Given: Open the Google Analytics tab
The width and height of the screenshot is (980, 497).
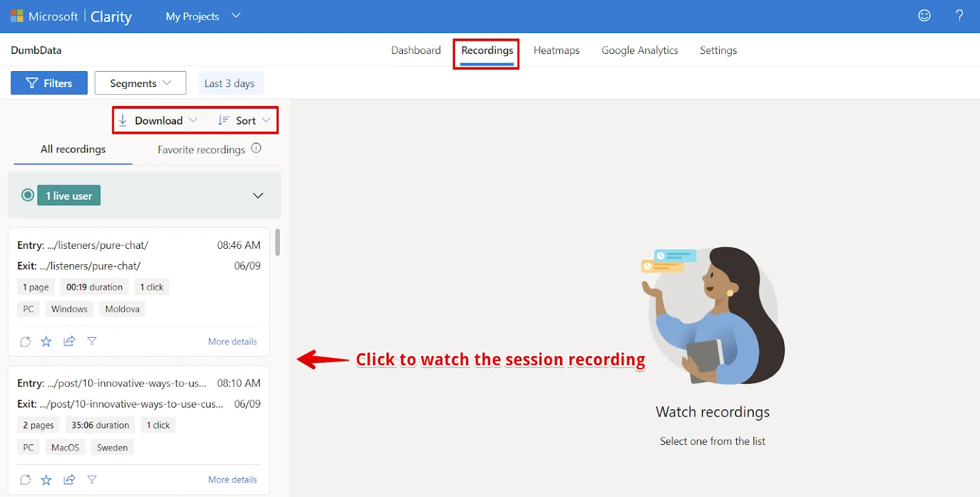Looking at the screenshot, I should tap(639, 50).
